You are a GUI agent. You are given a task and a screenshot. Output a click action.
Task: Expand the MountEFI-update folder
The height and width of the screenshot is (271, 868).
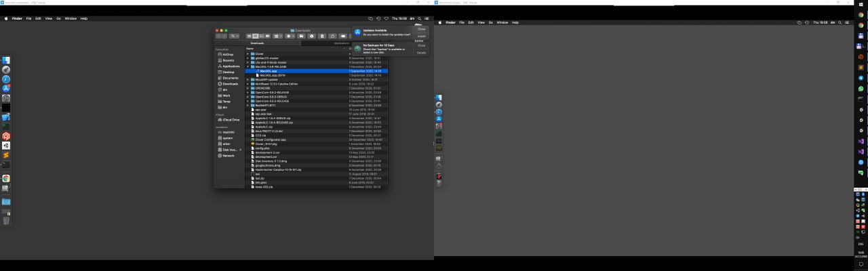click(248, 79)
